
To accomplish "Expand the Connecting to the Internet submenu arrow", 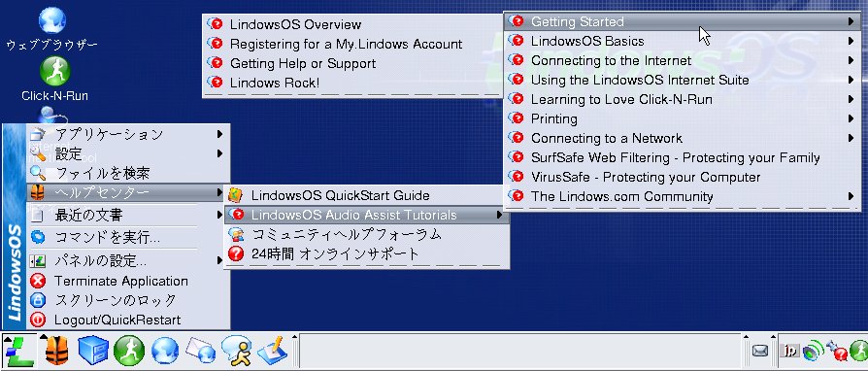I will click(851, 60).
